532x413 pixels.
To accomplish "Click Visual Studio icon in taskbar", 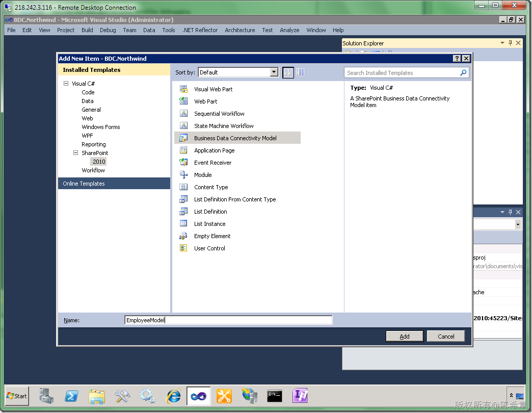I will click(199, 396).
